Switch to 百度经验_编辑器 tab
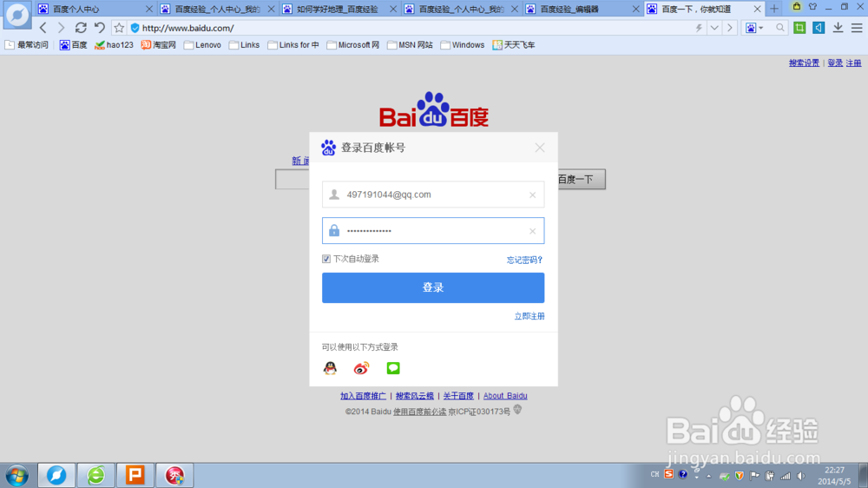The width and height of the screenshot is (868, 488). click(582, 9)
